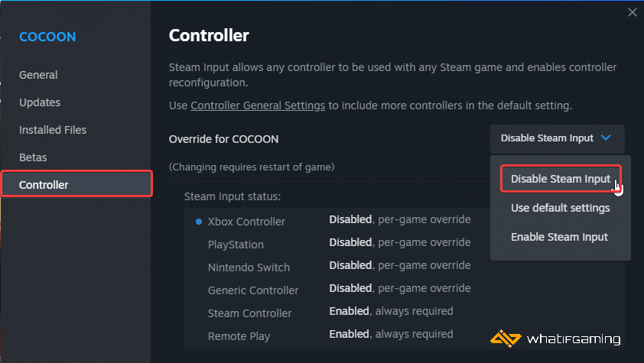Click the blue dot next to Xbox Controller
644x363 pixels.
pyautogui.click(x=199, y=222)
